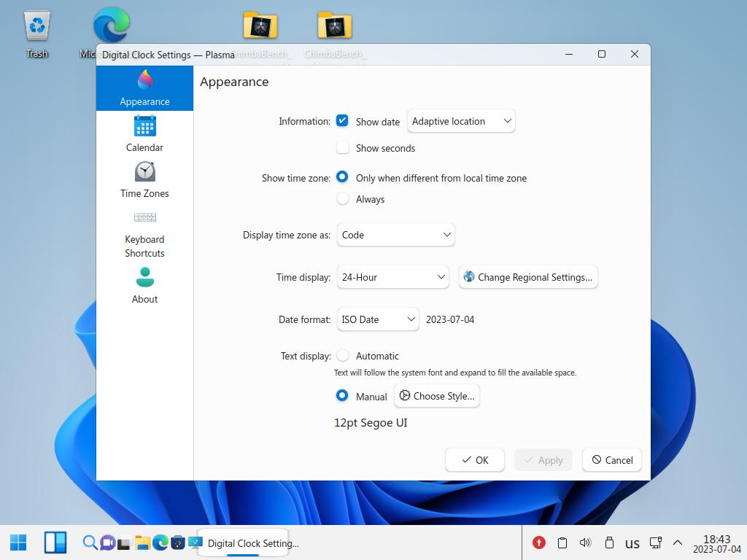Image resolution: width=747 pixels, height=560 pixels.
Task: Click the Digital Clock Settings taskbar entry
Action: (x=243, y=542)
